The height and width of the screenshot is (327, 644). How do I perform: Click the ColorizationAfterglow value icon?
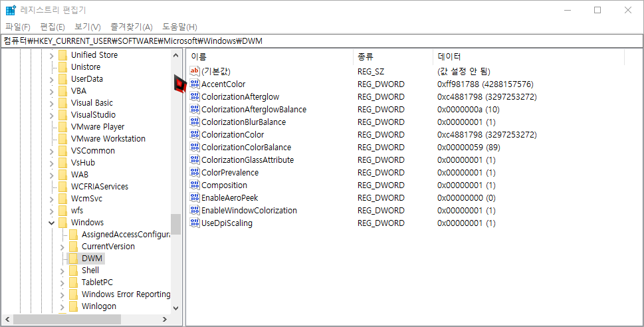coord(195,96)
